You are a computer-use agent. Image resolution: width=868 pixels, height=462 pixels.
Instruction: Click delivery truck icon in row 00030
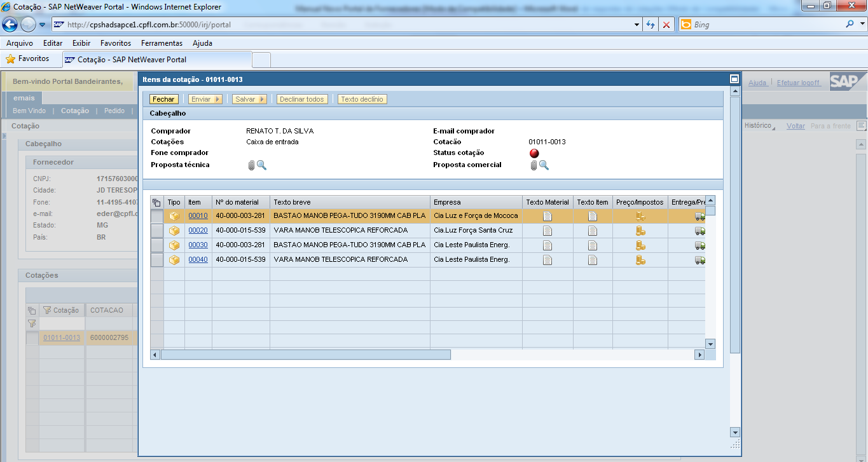coord(699,245)
